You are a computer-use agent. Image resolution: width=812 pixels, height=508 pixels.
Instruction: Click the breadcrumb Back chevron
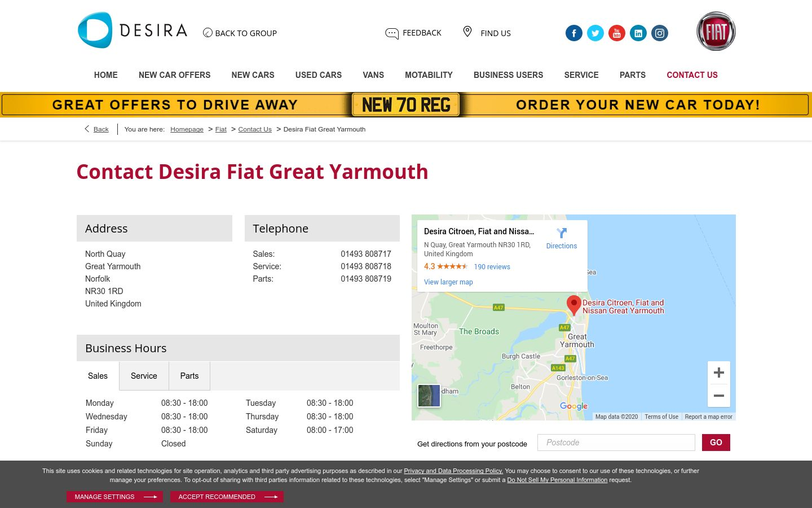pyautogui.click(x=87, y=129)
